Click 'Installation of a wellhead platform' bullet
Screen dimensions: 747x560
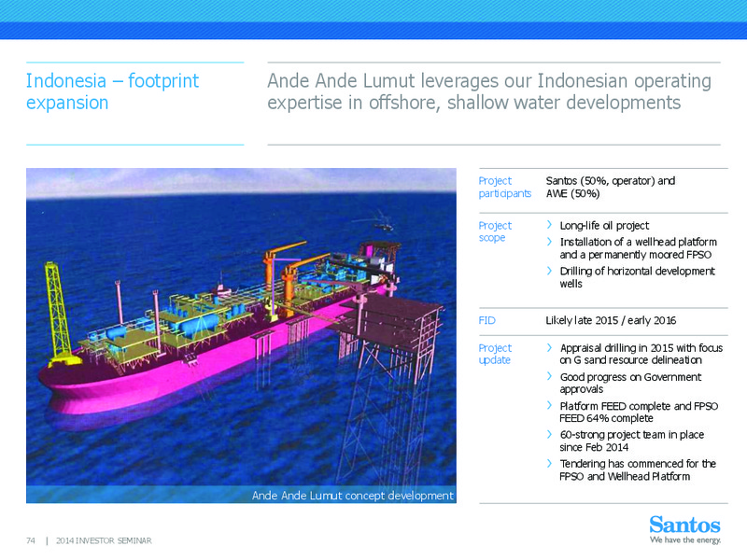(x=638, y=248)
